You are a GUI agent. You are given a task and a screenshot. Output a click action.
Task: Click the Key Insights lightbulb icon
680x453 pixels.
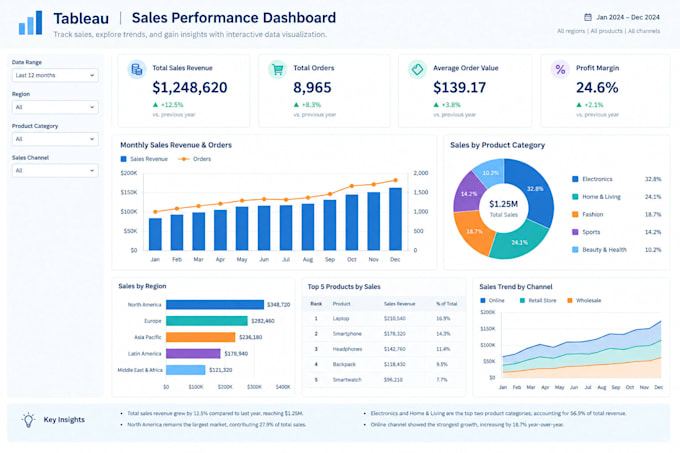[x=28, y=420]
